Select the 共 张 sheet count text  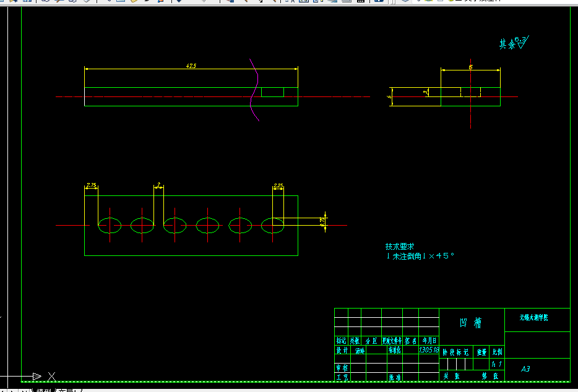click(x=451, y=376)
